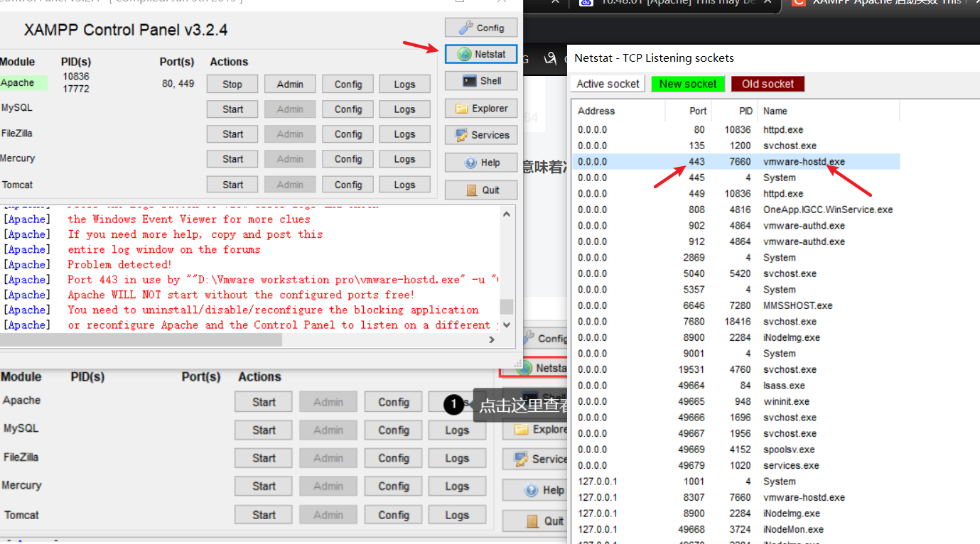
Task: Open Services button in the background XAMPP panel
Action: click(x=535, y=459)
